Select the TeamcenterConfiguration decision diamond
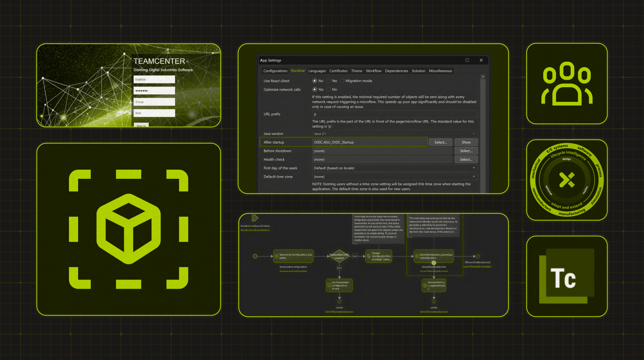 [x=339, y=256]
